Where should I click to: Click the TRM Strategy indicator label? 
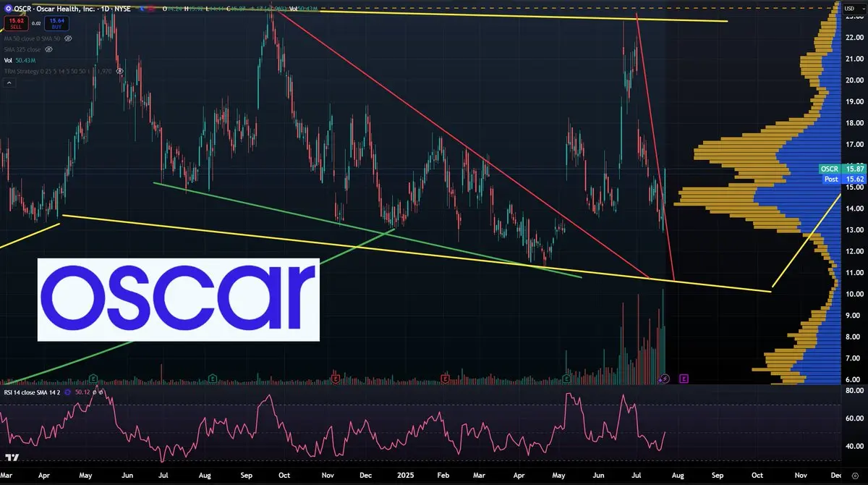(58, 71)
